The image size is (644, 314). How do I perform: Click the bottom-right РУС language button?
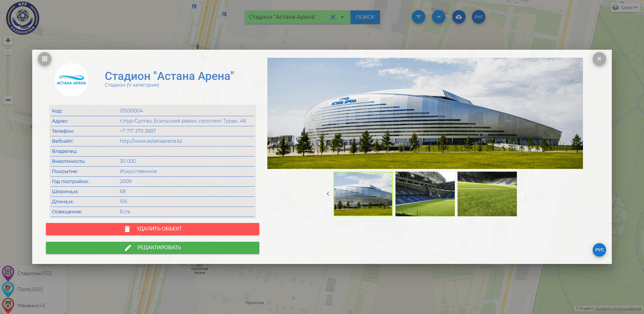[x=599, y=250]
